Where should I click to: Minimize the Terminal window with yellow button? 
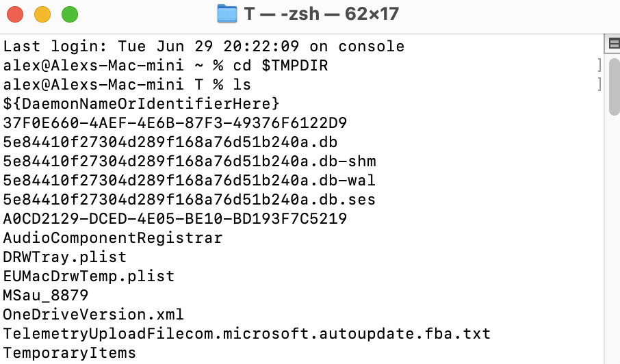pos(42,14)
